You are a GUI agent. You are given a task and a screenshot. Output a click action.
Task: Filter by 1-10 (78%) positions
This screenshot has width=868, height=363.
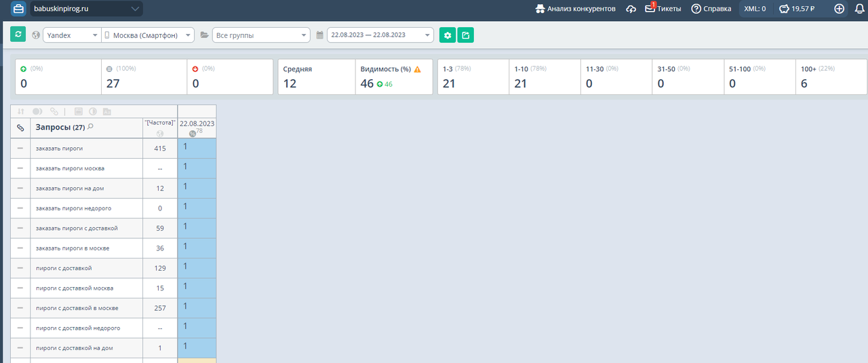point(545,77)
